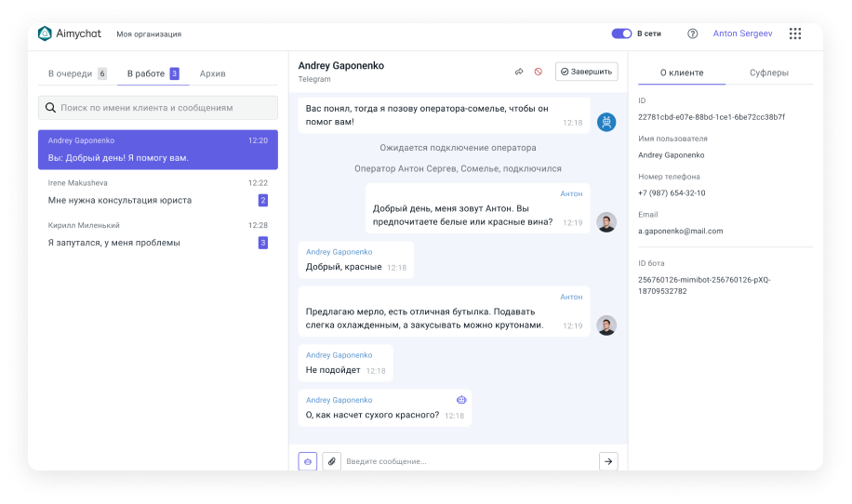Select the Andrey Gaponenko conversation
Viewport: 852px width, 504px height.
coord(157,150)
